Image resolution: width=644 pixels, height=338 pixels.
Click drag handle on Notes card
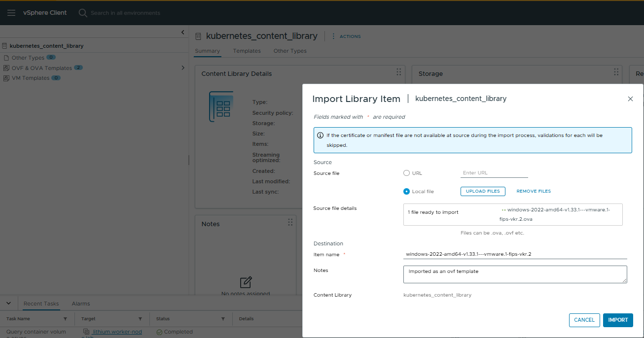[290, 223]
